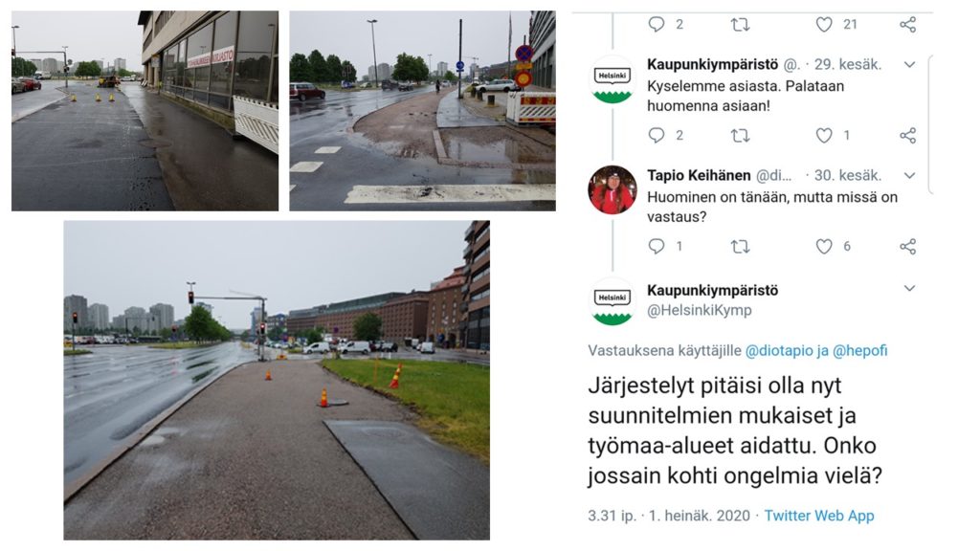Share the 'Kyselemme asiasta' tweet
The width and height of the screenshot is (980, 551).
[907, 135]
